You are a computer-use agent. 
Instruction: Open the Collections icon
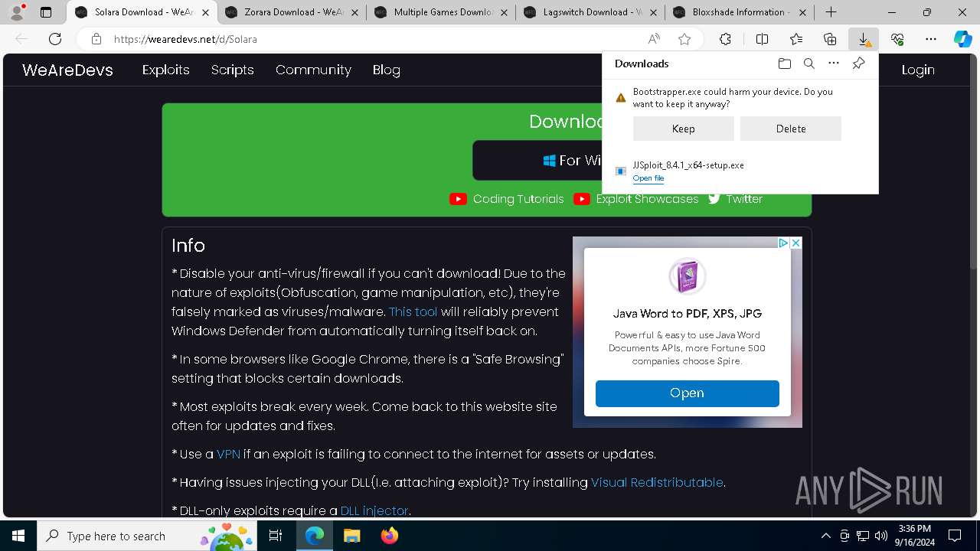coord(830,39)
